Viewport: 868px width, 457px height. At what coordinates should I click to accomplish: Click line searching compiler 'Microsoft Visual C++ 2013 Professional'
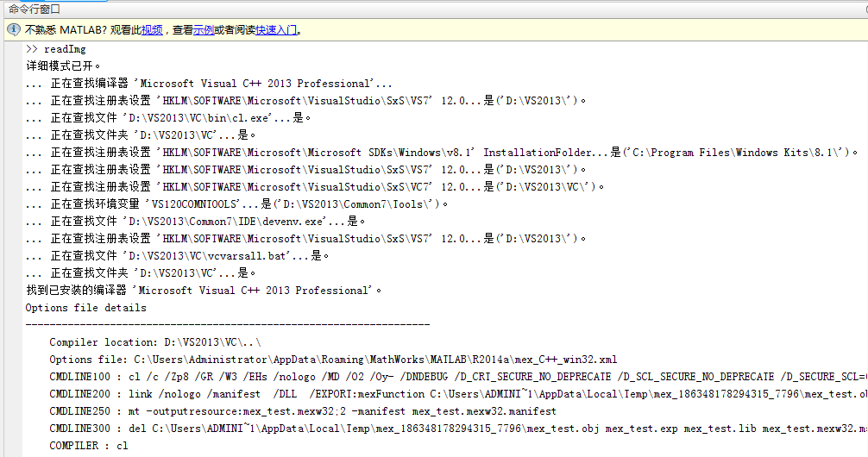[210, 84]
